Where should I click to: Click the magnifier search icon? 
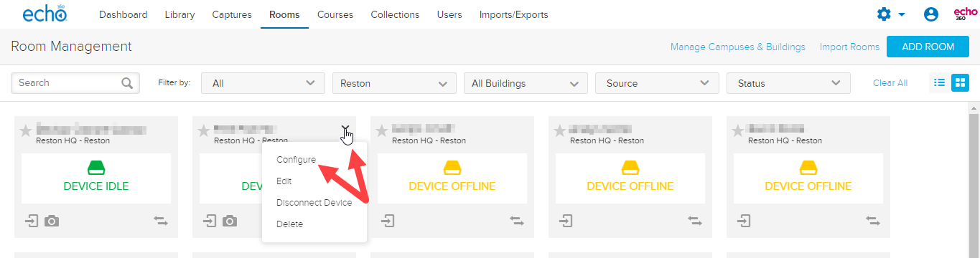[127, 83]
